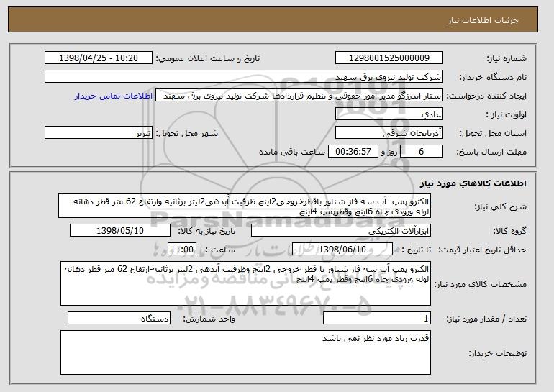Click the time field 11:00
554x392 pixels.
[182, 250]
